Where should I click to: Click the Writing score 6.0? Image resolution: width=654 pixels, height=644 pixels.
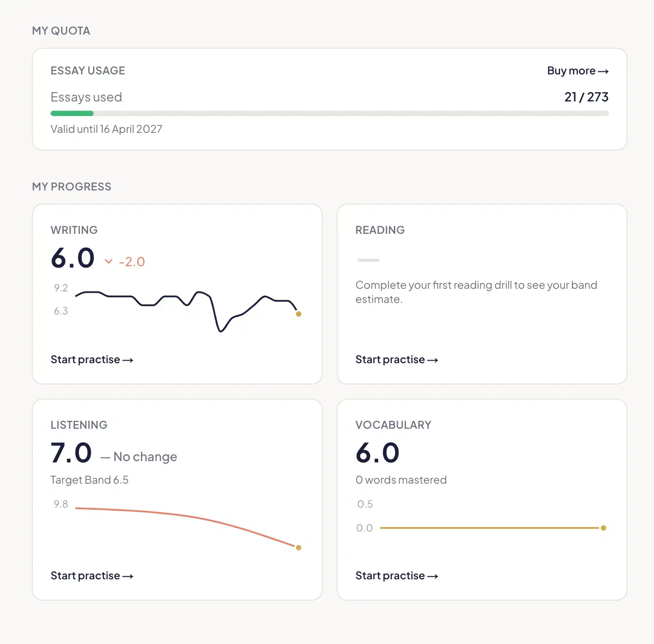point(73,258)
